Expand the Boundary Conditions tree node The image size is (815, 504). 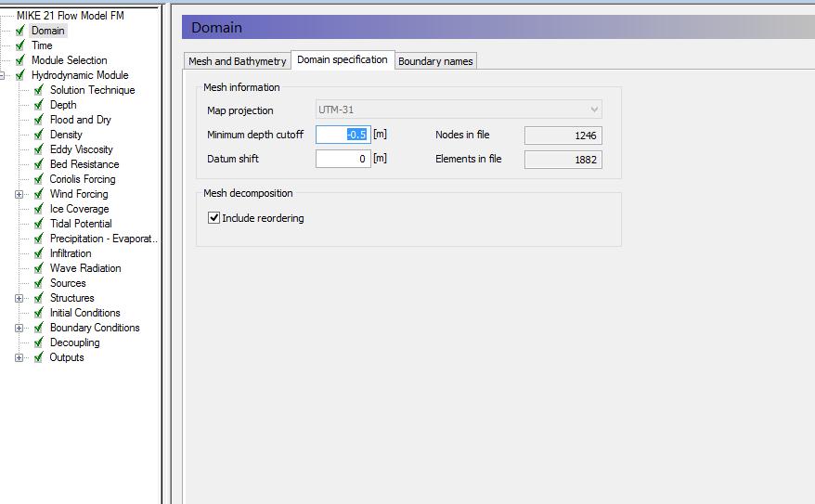tap(19, 329)
